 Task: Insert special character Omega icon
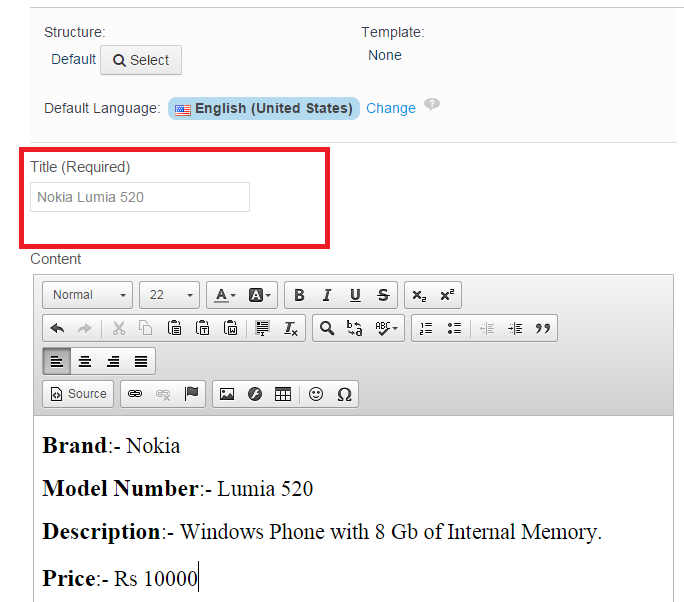[x=344, y=394]
